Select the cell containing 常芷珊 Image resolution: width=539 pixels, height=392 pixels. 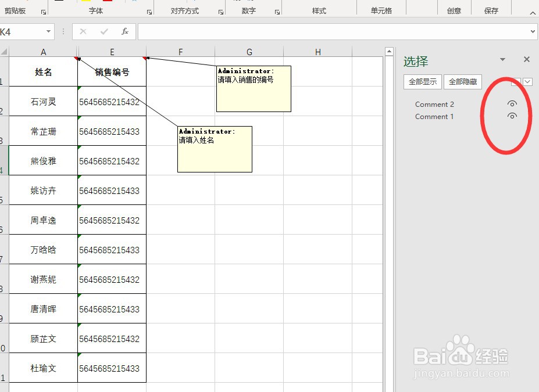coord(43,131)
